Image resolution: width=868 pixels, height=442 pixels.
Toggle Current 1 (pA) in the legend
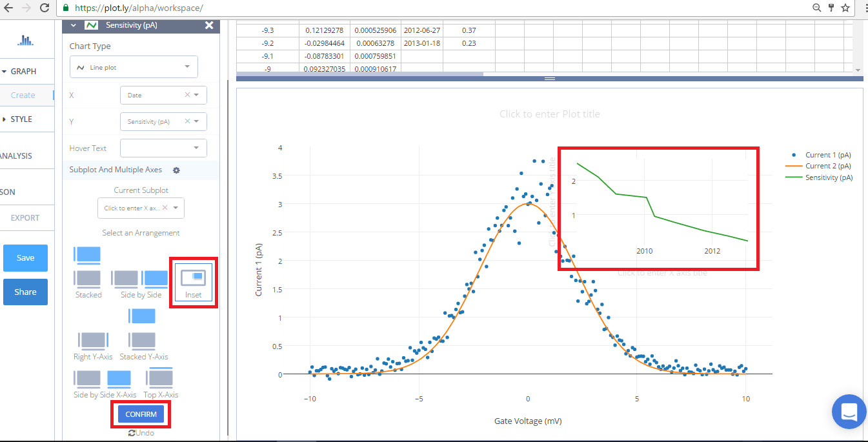826,154
